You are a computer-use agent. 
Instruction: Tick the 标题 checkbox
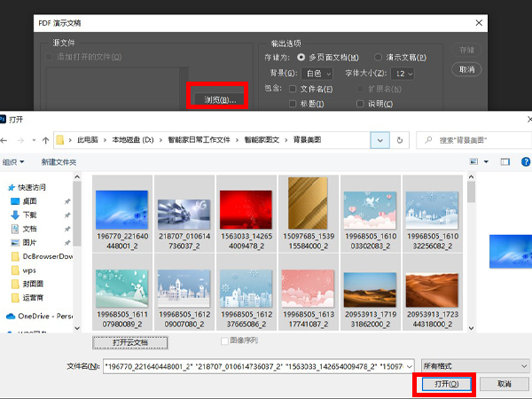[293, 103]
